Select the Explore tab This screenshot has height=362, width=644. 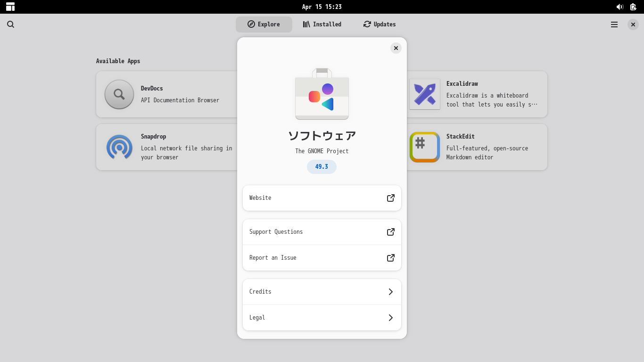[x=264, y=24]
